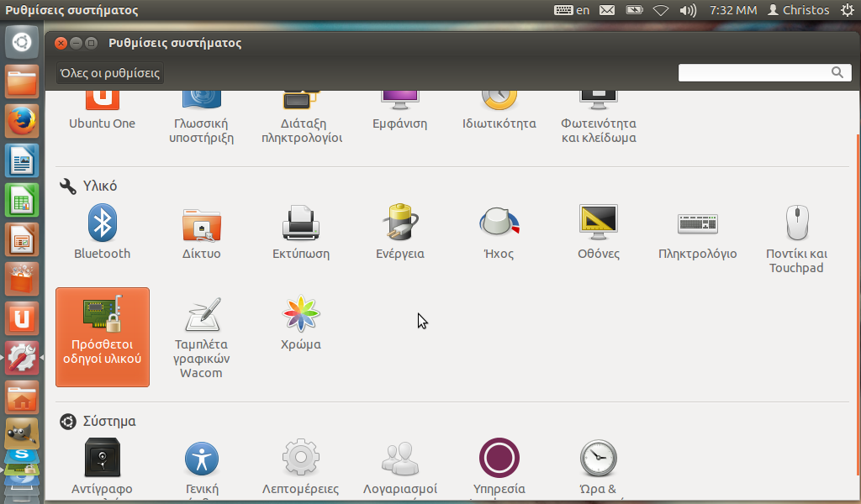Open Ώρα & date clock settings
This screenshot has height=504, width=861.
599,467
